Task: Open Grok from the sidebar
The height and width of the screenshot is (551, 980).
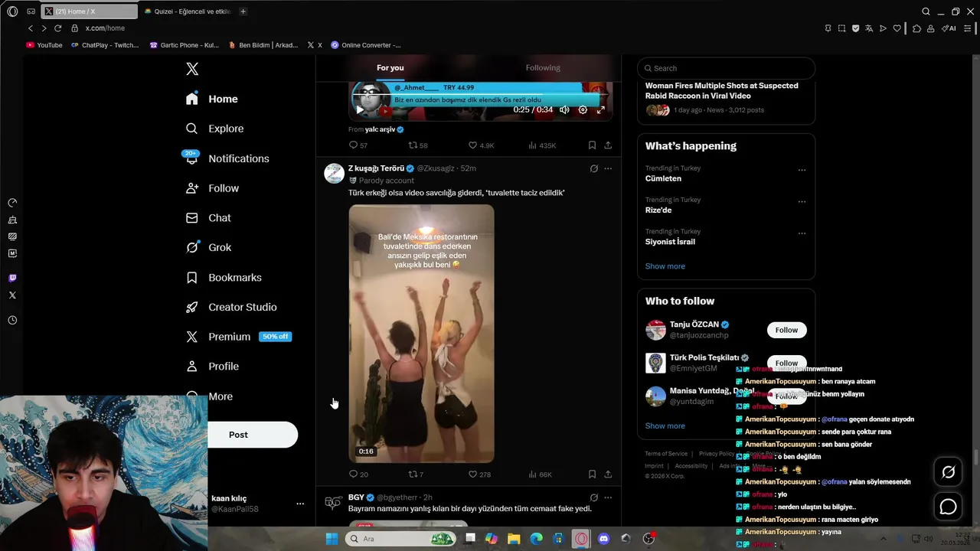Action: [x=208, y=247]
